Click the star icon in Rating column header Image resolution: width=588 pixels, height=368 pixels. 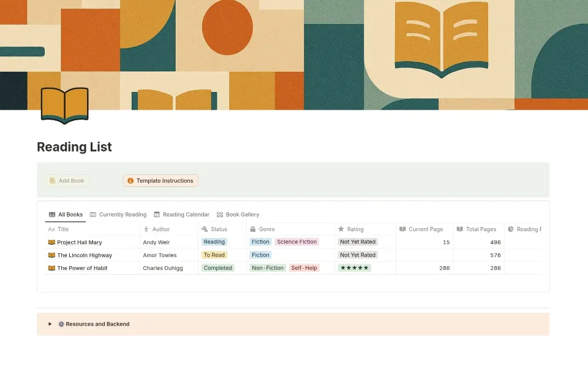341,229
